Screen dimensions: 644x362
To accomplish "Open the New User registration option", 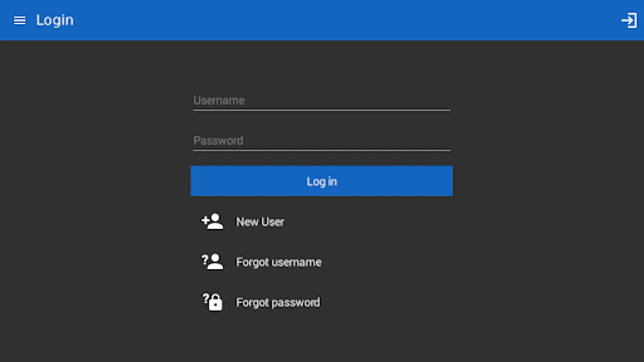I will (x=260, y=222).
